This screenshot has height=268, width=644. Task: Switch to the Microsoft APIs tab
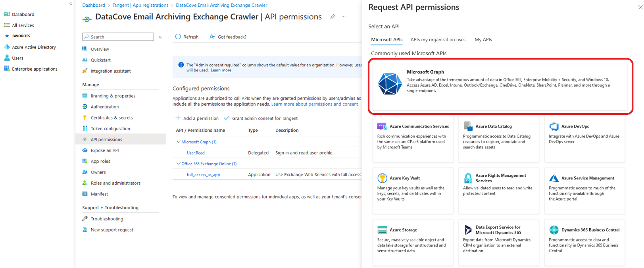click(x=386, y=40)
